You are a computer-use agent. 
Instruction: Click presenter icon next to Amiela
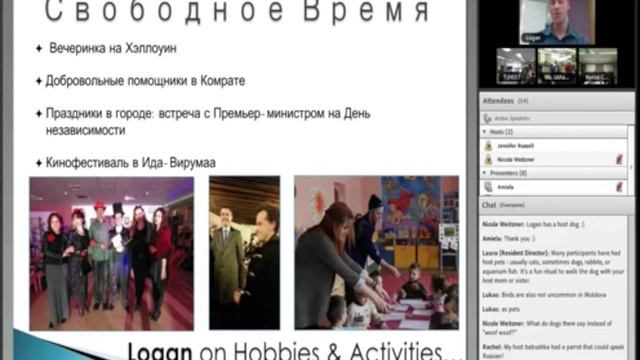[488, 187]
